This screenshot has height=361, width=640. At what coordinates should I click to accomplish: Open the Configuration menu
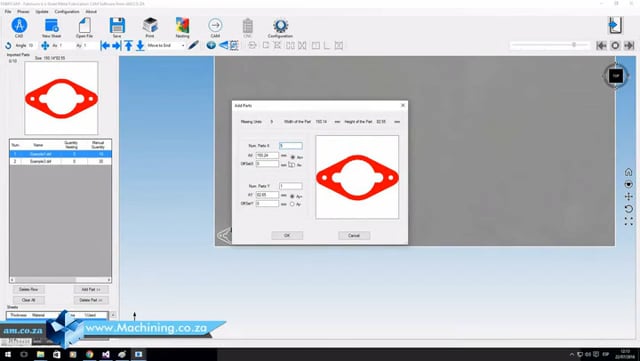tap(67, 11)
